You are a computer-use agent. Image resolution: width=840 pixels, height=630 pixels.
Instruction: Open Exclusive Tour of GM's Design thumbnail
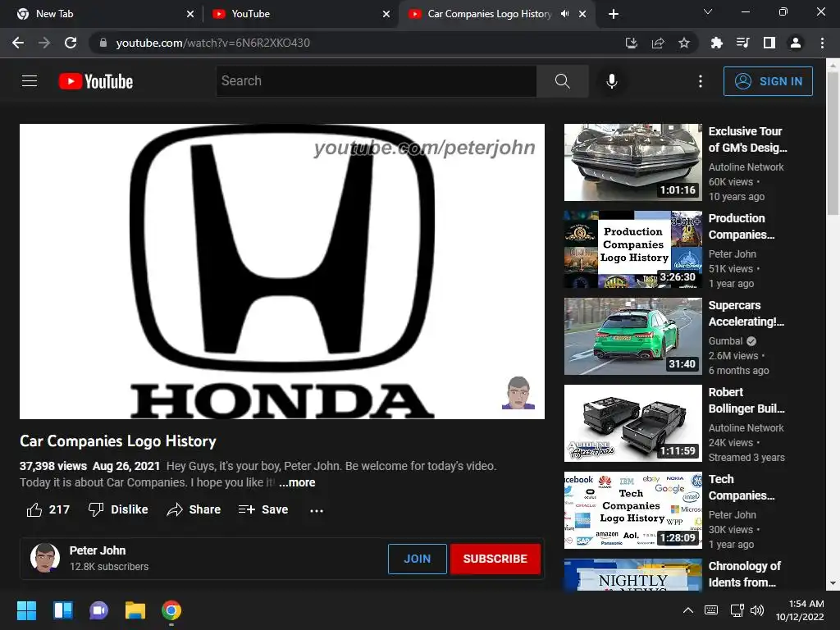point(632,162)
